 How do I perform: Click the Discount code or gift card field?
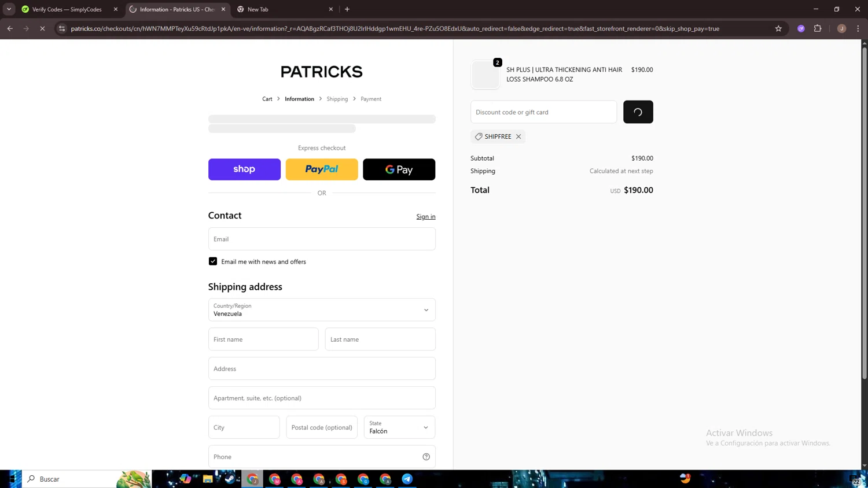[543, 112]
